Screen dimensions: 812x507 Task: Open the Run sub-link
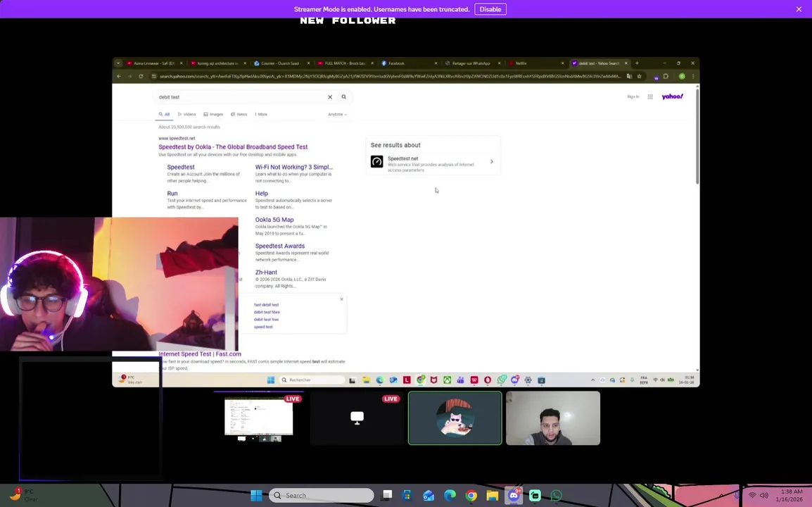[x=172, y=194]
